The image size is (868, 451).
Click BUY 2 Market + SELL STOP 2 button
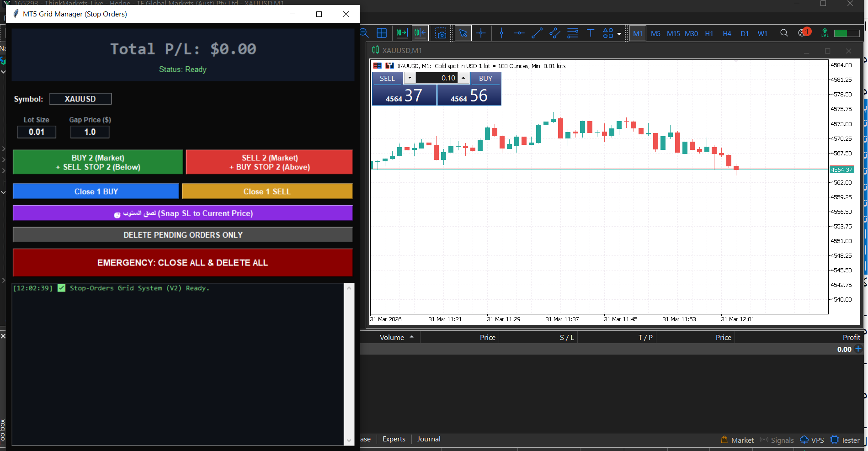[97, 162]
